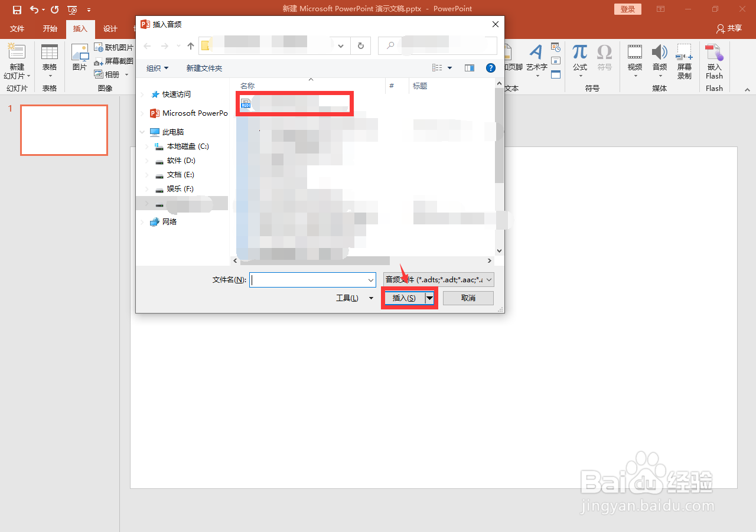The image size is (756, 532).
Task: Start slideshow from beginning icon in title bar
Action: (72, 9)
